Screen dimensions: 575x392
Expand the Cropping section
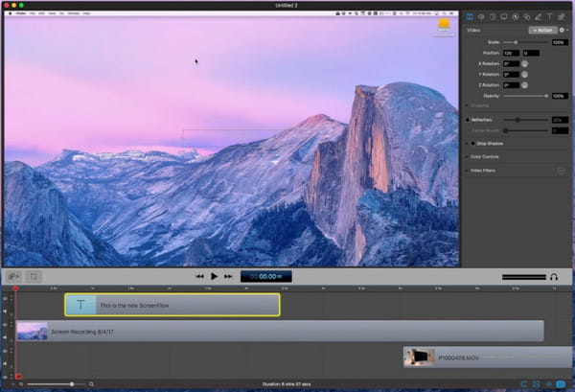[x=467, y=105]
